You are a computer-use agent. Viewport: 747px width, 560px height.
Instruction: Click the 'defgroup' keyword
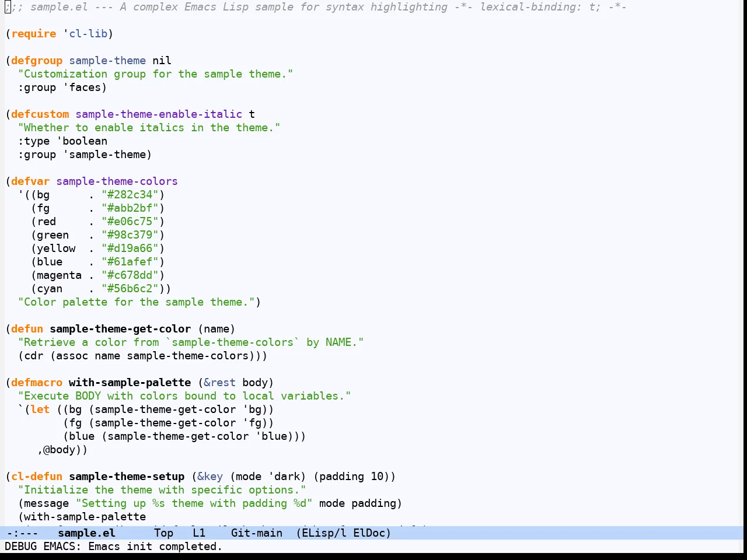[37, 61]
